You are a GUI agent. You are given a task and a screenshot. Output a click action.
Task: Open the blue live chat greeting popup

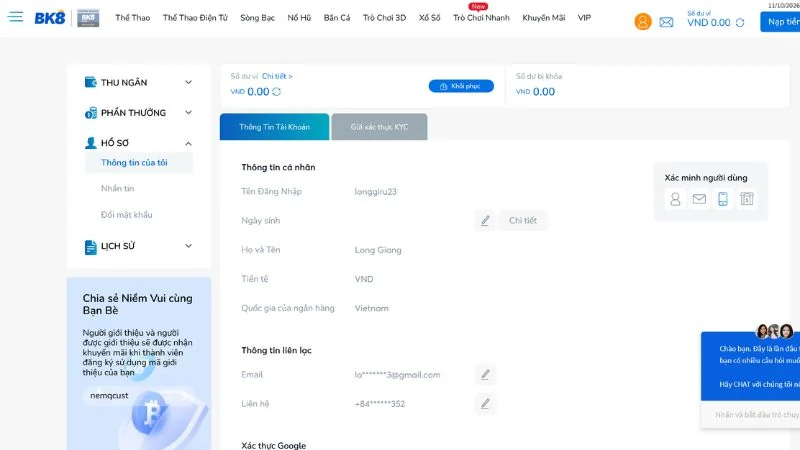point(751,366)
